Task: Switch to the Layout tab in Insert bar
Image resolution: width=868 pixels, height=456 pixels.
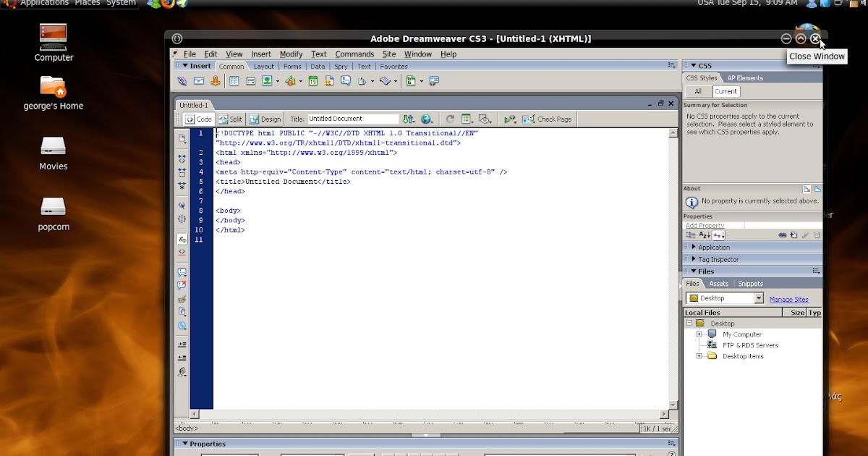Action: coord(264,67)
